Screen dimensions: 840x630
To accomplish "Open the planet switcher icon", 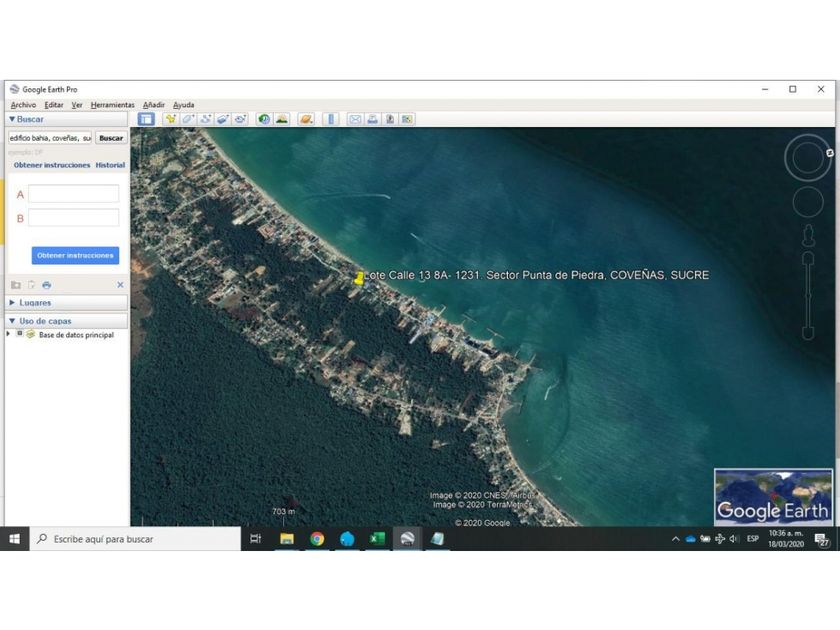I will coord(306,119).
